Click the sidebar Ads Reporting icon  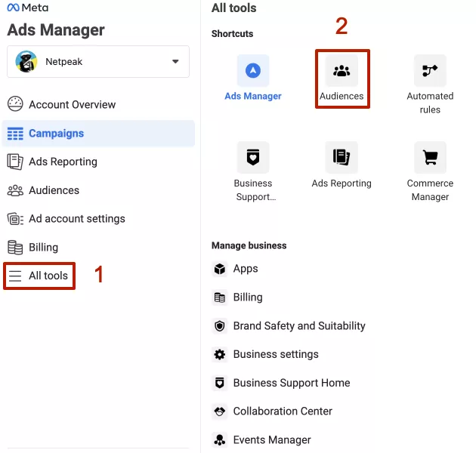point(15,162)
